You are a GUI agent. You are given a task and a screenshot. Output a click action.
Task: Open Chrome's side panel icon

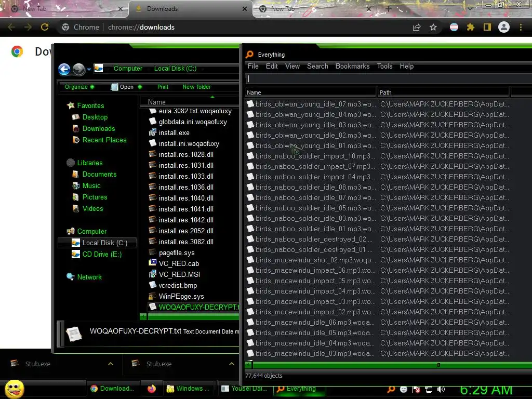tap(487, 27)
